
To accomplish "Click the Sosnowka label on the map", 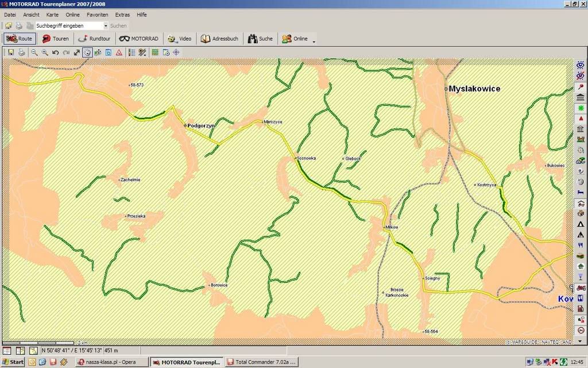I will coord(307,159).
